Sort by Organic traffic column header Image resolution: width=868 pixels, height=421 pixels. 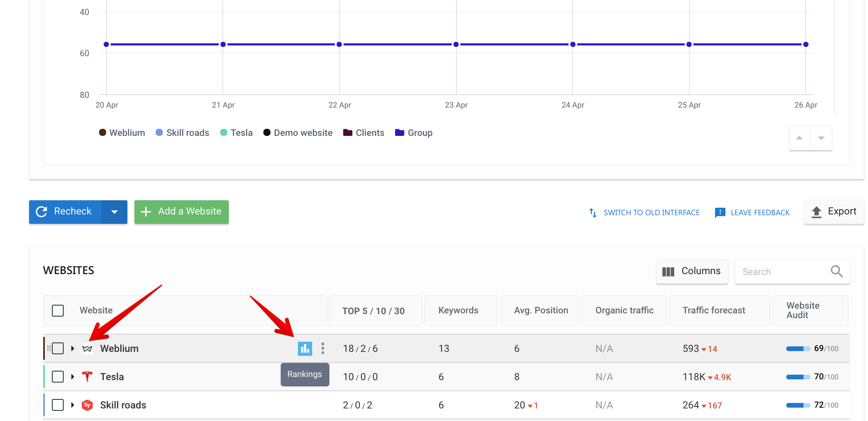tap(624, 310)
